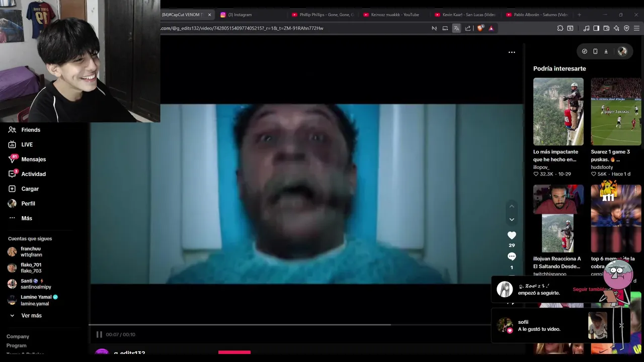
Task: Click the Brave VPN shield icon
Action: [x=626, y=28]
